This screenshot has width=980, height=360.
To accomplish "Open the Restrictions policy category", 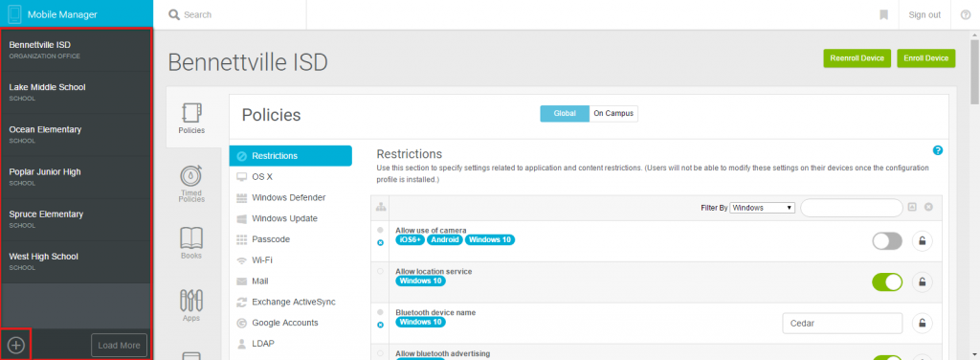I will [291, 156].
